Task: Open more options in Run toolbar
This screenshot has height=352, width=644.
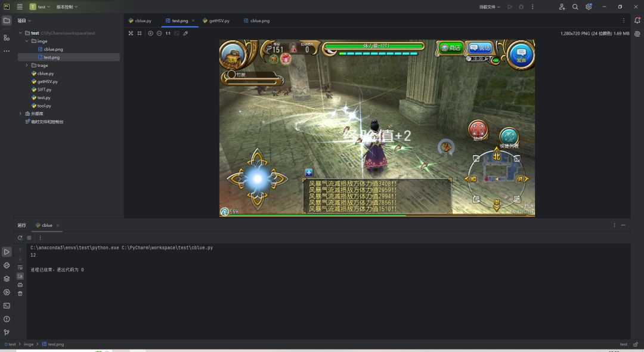Action: (40, 238)
